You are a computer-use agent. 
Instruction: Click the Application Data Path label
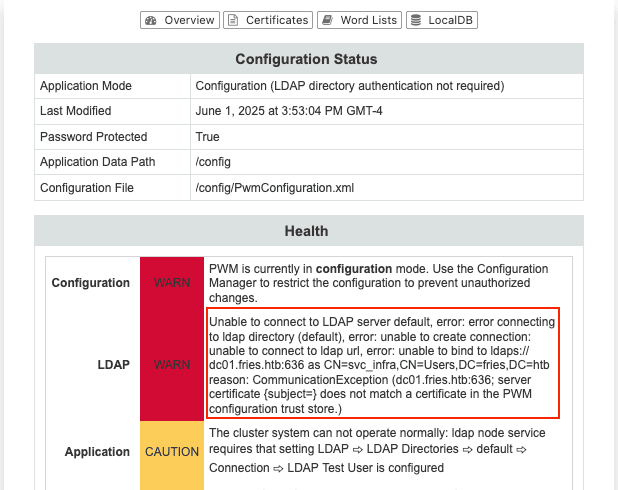pos(97,162)
